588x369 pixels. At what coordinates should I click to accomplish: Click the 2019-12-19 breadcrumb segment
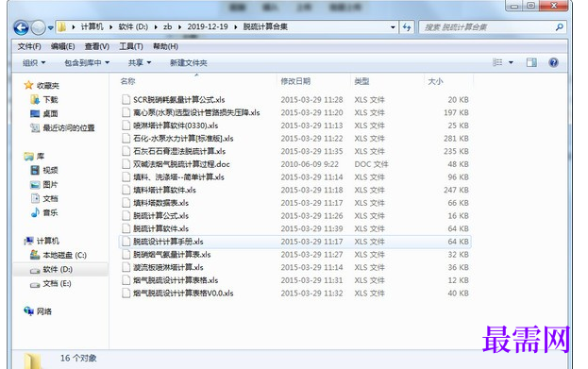(208, 27)
